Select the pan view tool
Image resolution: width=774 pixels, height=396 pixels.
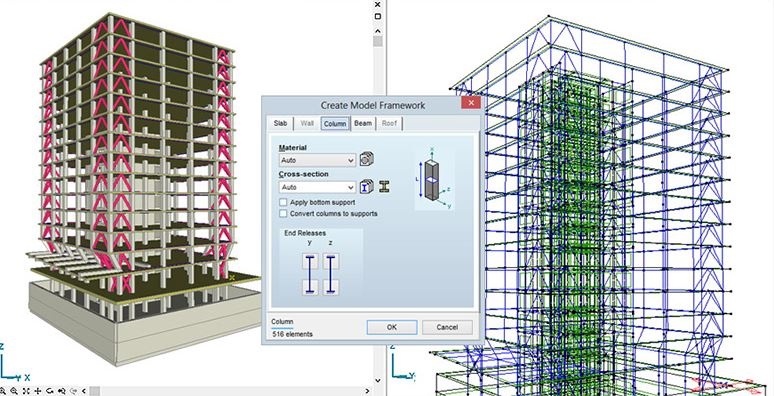[38, 391]
